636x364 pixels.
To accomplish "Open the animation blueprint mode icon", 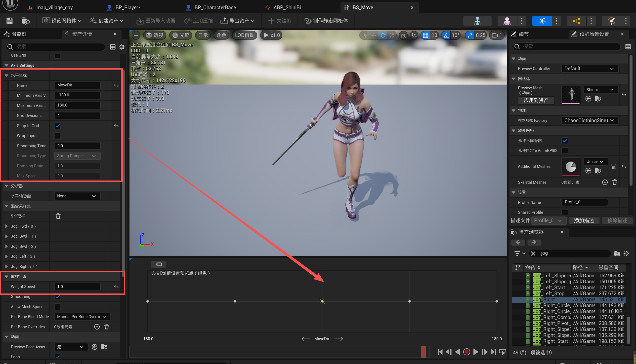I will coord(576,21).
